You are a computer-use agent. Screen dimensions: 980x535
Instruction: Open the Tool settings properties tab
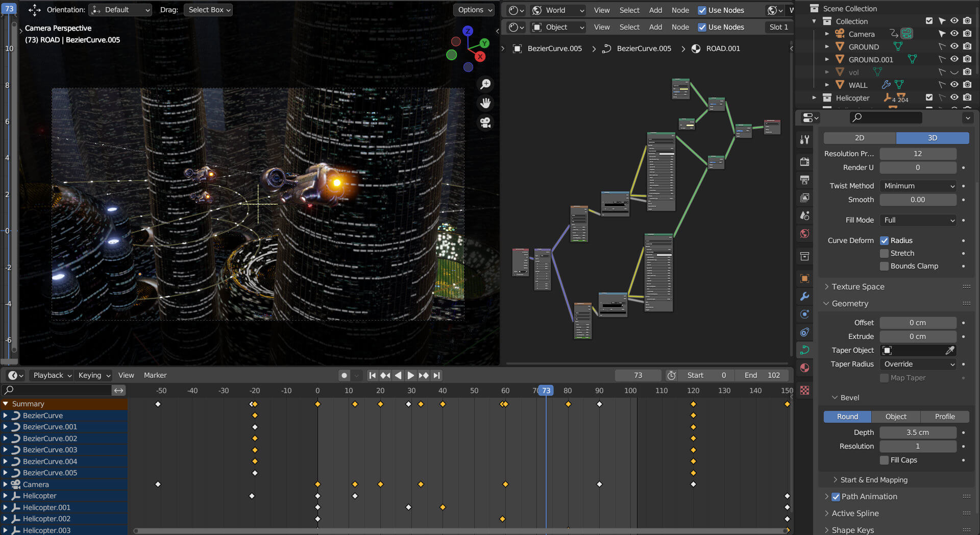(804, 139)
